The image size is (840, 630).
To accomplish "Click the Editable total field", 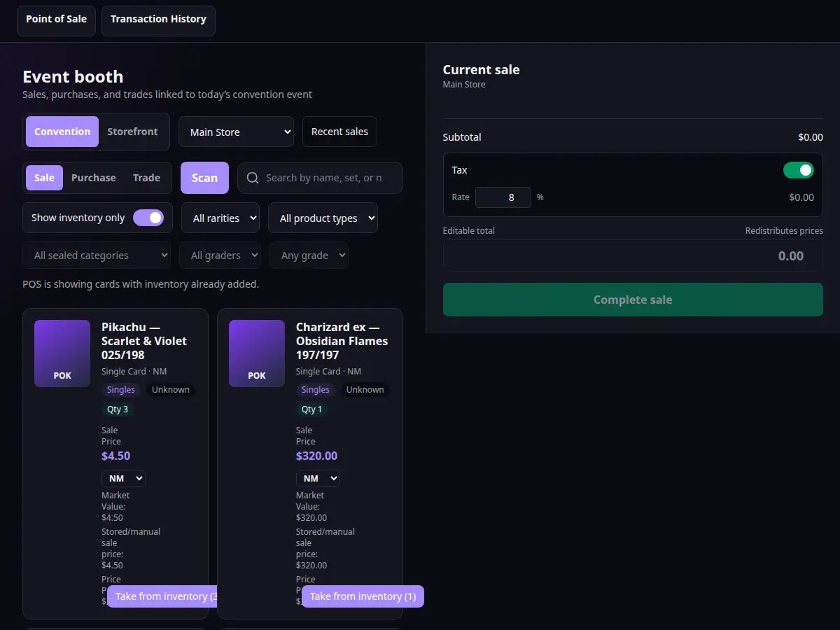I will click(633, 255).
